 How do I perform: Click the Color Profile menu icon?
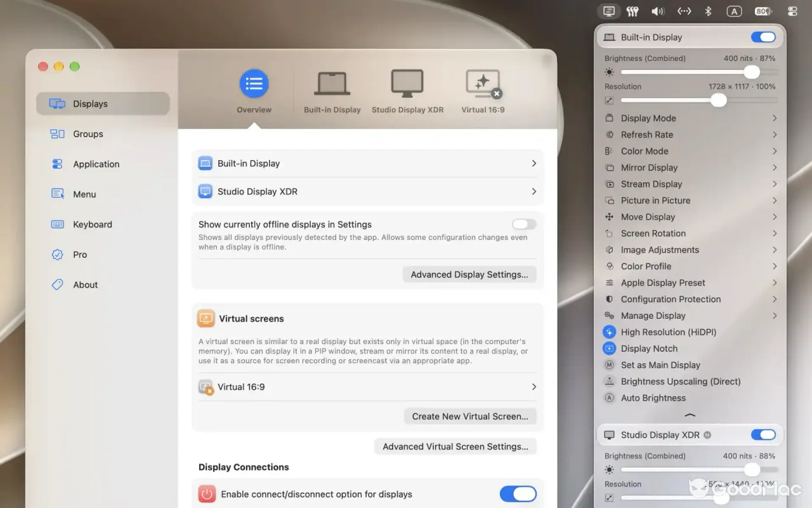(x=610, y=267)
